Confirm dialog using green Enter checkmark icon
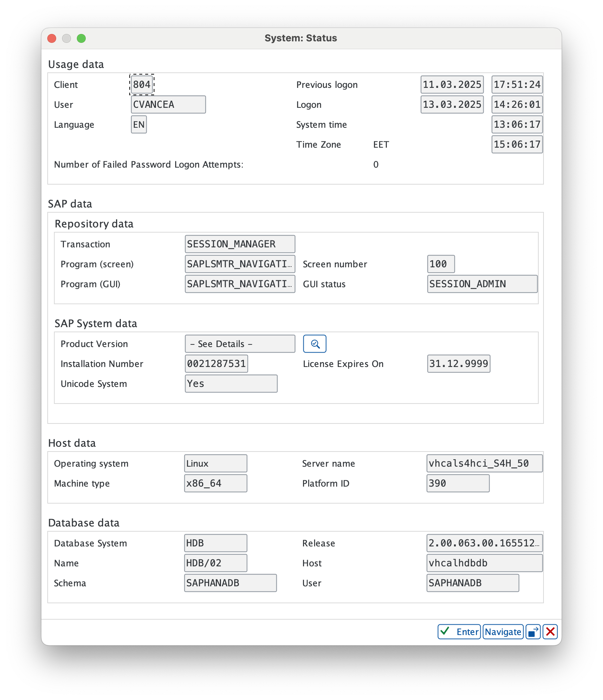The height and width of the screenshot is (700, 603). coord(445,632)
